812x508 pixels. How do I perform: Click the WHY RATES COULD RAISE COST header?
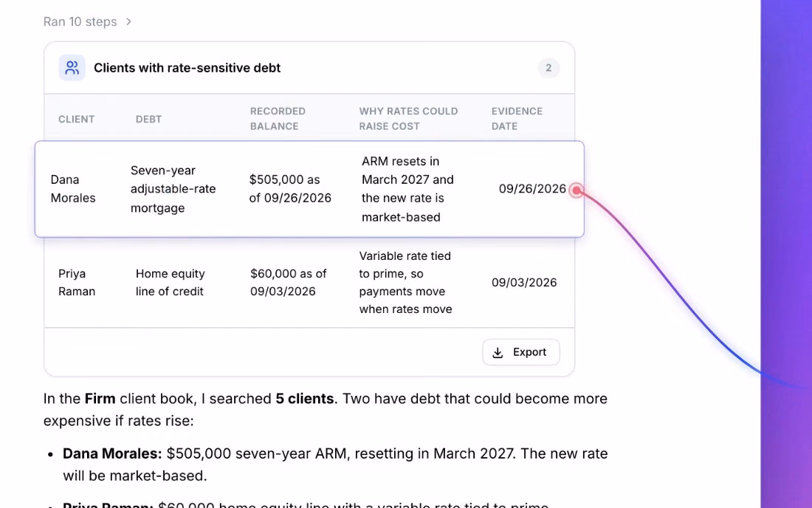click(x=409, y=119)
